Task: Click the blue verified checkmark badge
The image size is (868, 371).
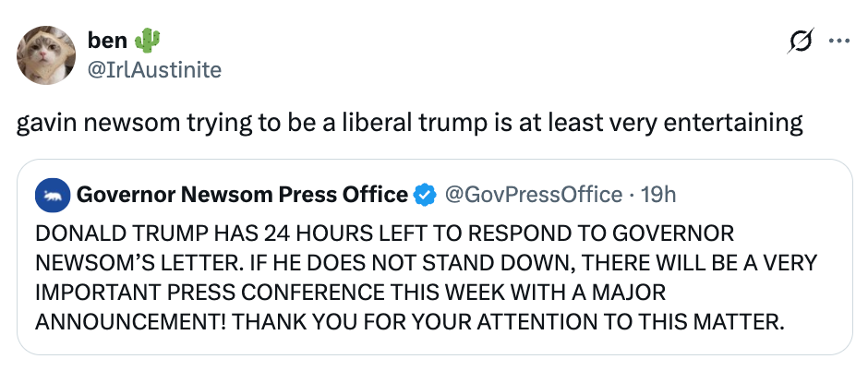Action: (x=425, y=195)
